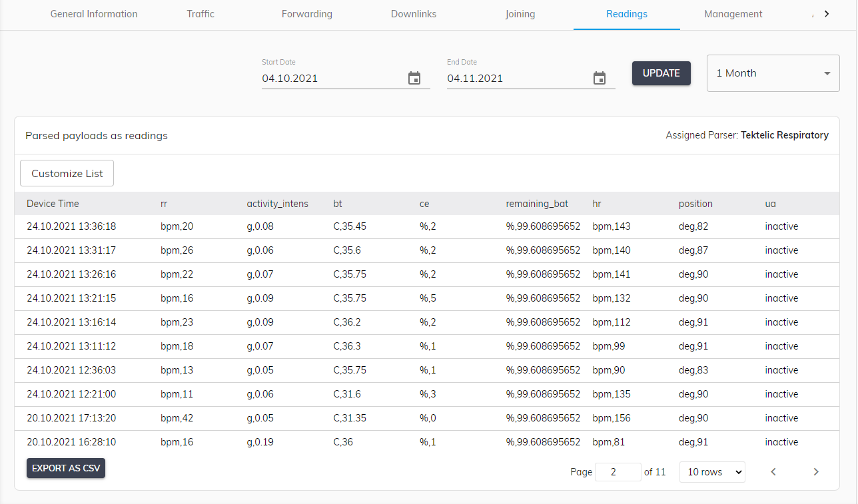Export readings with EXPORT AS CSV
Screen dimensions: 858x504
pos(66,468)
